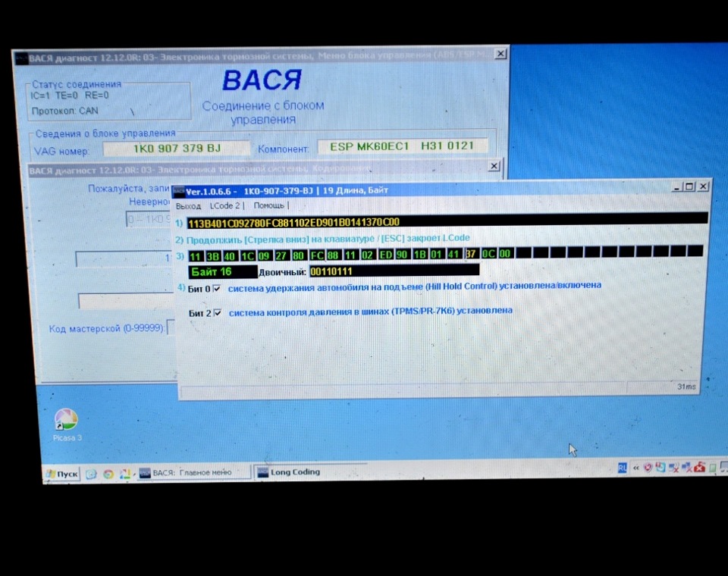This screenshot has height=576, width=728.
Task: Select byte cell 90
Action: (402, 255)
